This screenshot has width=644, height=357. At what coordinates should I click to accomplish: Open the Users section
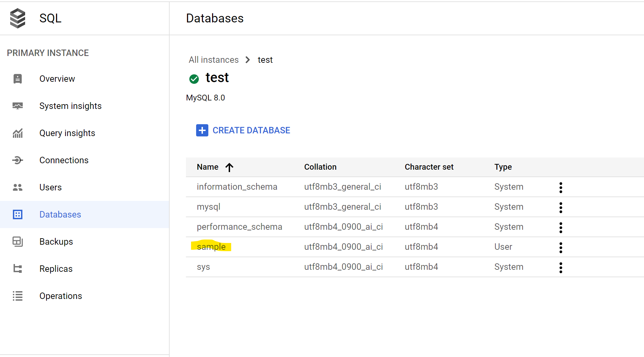[x=51, y=187]
